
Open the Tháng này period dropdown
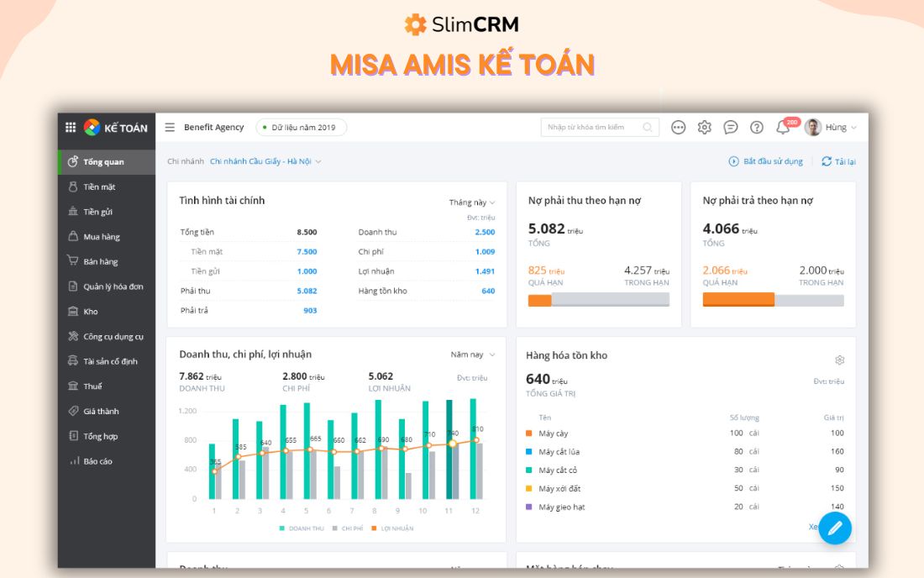click(x=472, y=202)
